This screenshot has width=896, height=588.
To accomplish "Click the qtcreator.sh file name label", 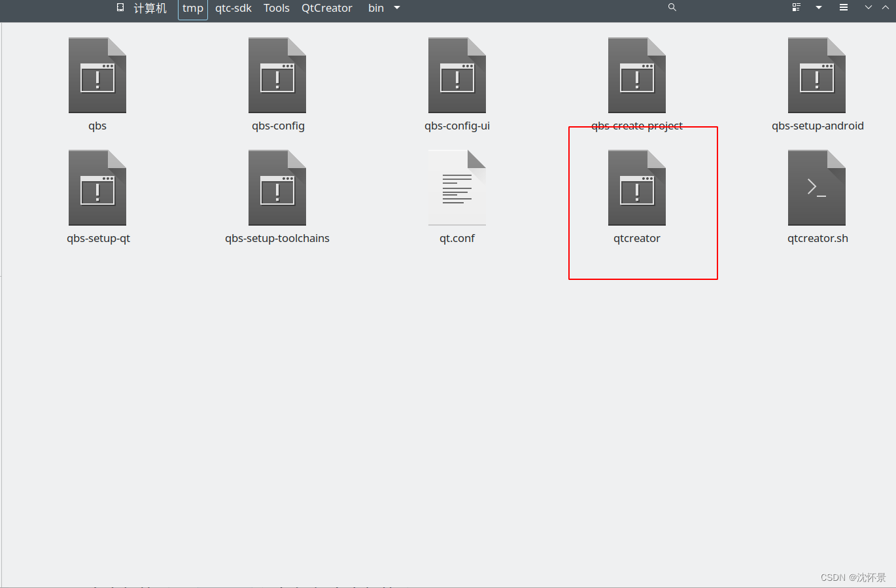I will coord(818,238).
